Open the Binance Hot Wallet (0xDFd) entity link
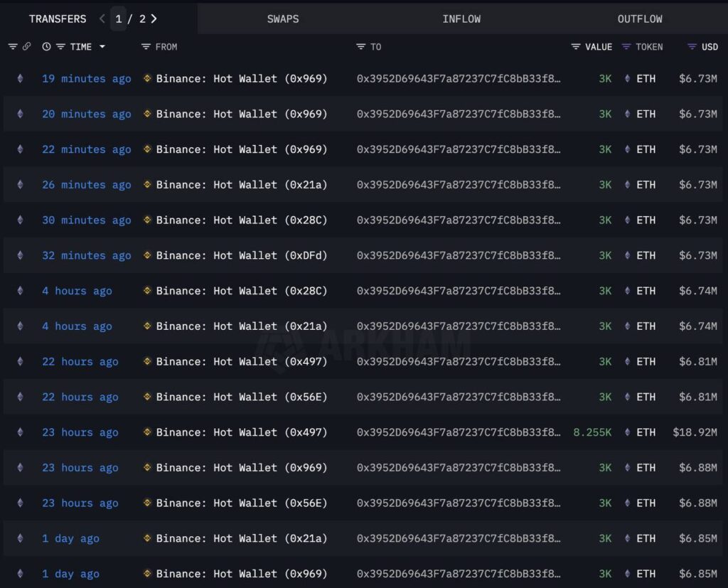The height and width of the screenshot is (588, 728). tap(242, 255)
